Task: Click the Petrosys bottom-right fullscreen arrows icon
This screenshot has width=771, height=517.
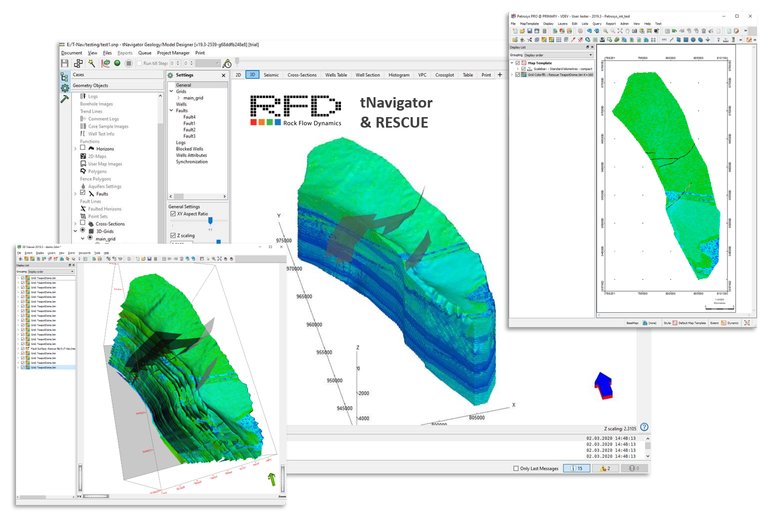Action: coord(747,323)
